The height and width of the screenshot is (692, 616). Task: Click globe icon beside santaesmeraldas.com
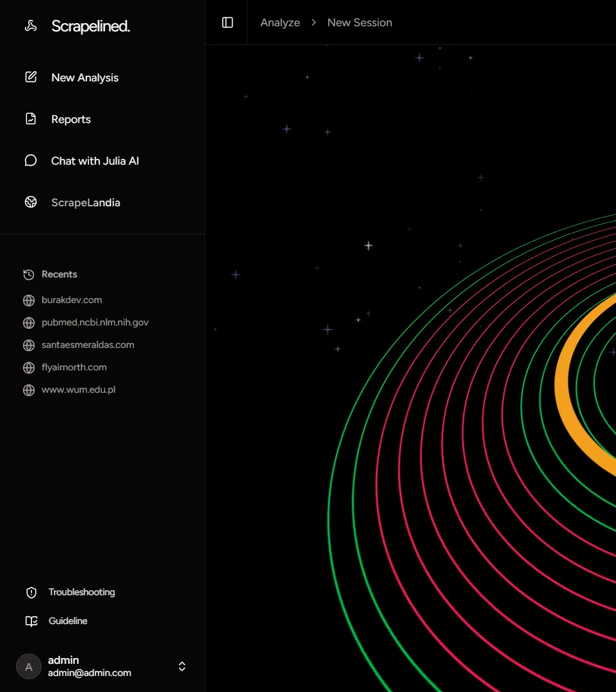(x=29, y=345)
